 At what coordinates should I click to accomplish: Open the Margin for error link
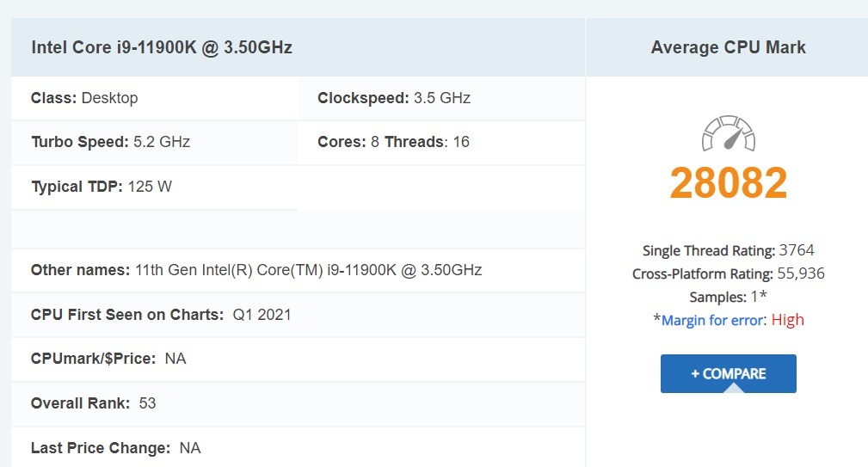tap(711, 320)
